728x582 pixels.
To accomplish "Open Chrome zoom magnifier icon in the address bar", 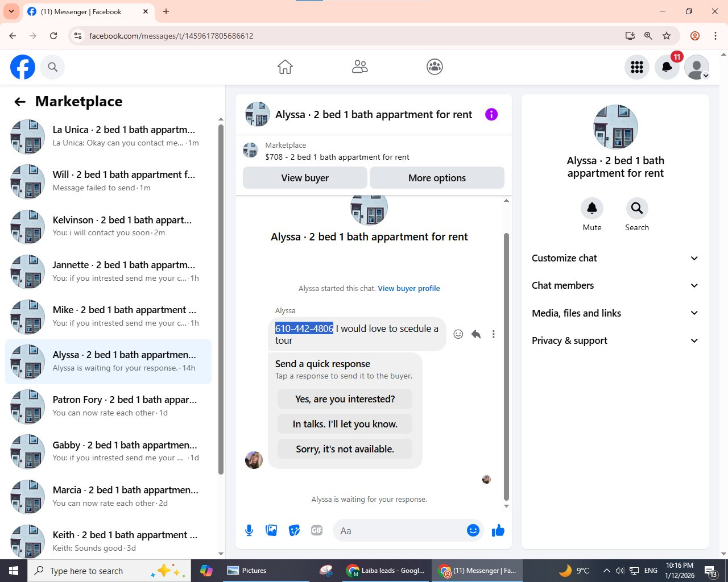I will click(648, 36).
